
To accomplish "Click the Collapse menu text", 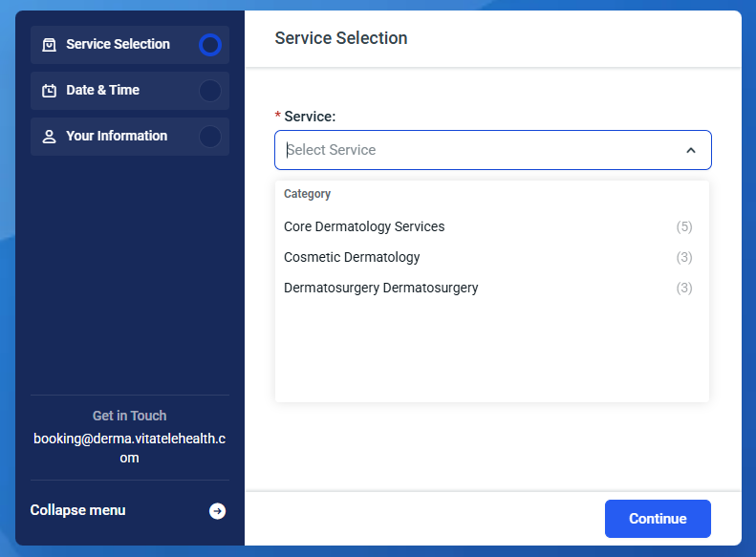I will [x=77, y=510].
